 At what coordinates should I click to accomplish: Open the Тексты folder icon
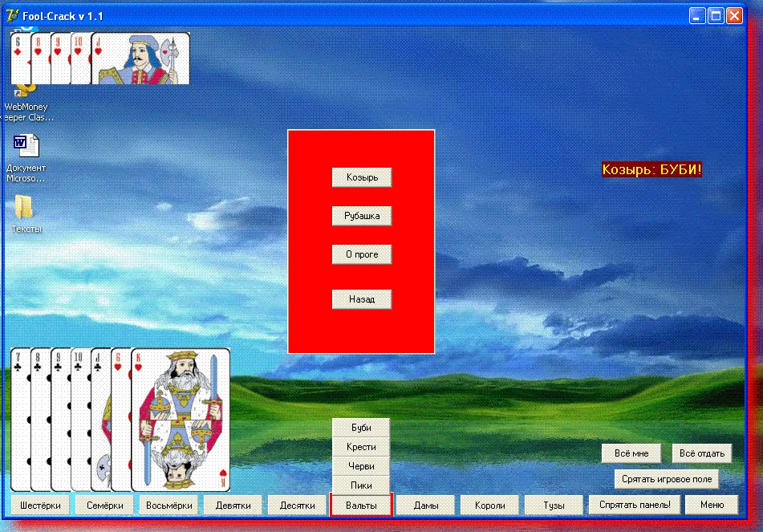coord(26,213)
